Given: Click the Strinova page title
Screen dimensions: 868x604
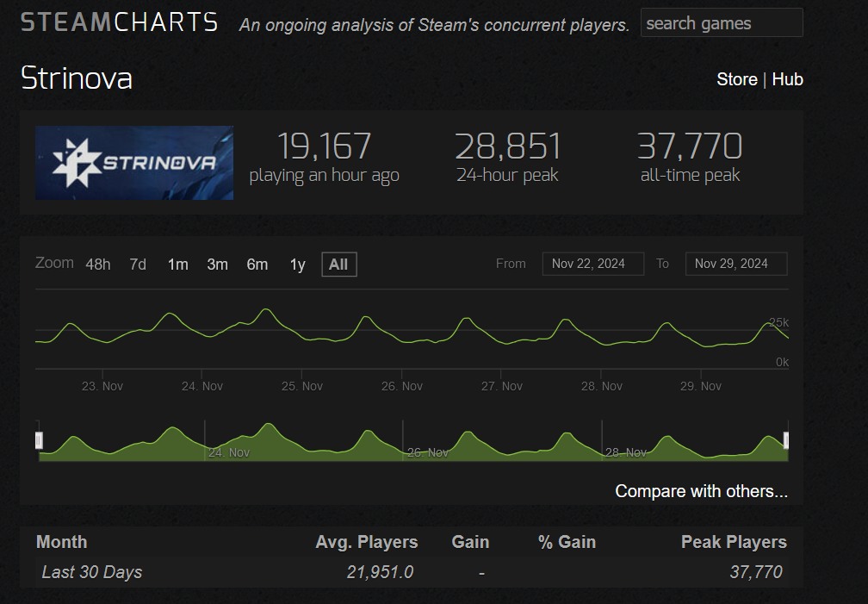Looking at the screenshot, I should pos(77,79).
